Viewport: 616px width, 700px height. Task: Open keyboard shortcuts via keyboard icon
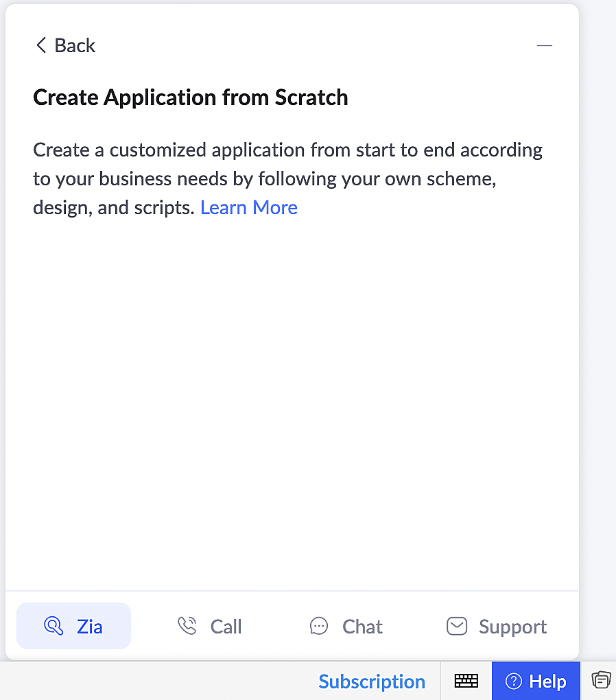tap(466, 681)
